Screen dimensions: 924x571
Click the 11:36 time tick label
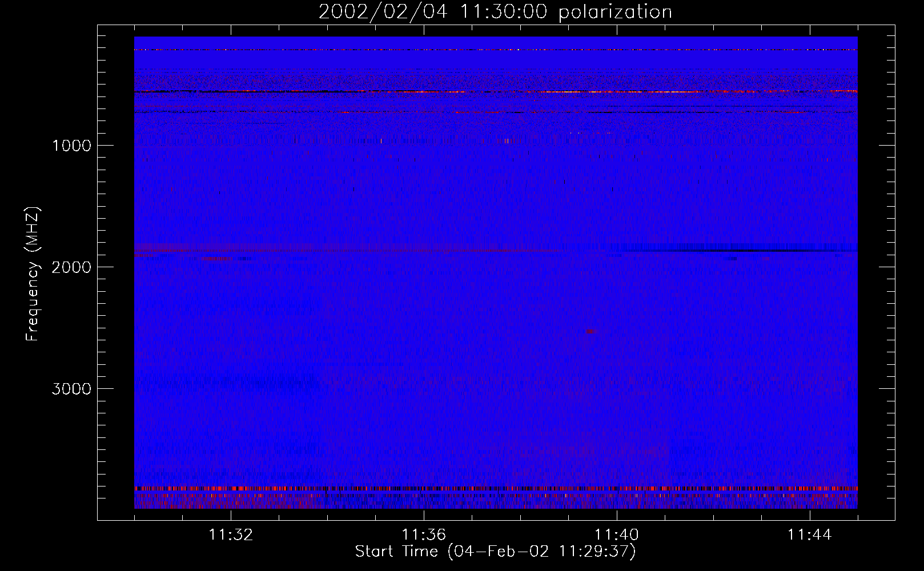pos(424,535)
